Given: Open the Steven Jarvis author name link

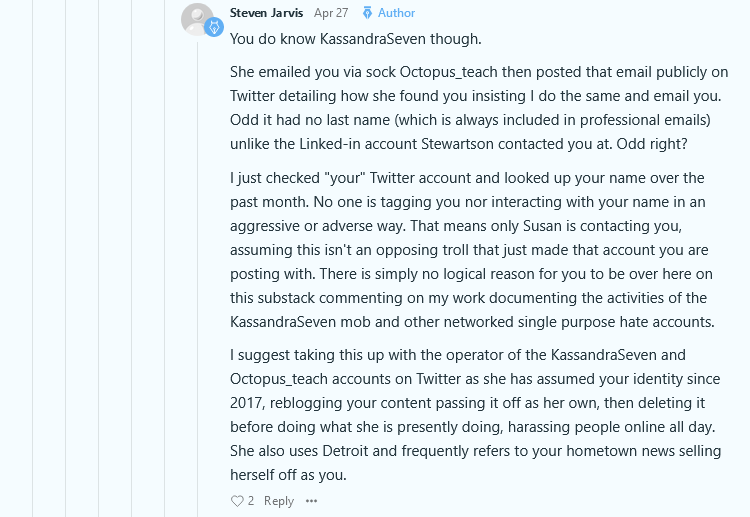Looking at the screenshot, I should [266, 13].
